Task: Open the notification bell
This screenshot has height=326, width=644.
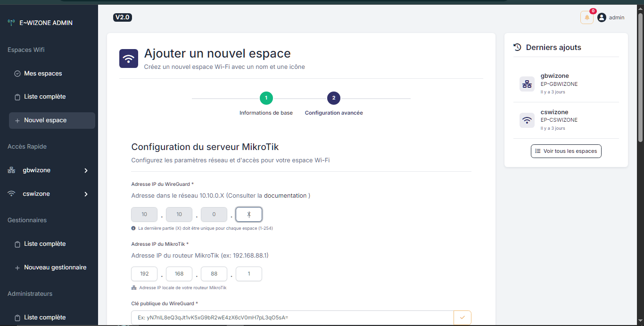Action: [586, 17]
